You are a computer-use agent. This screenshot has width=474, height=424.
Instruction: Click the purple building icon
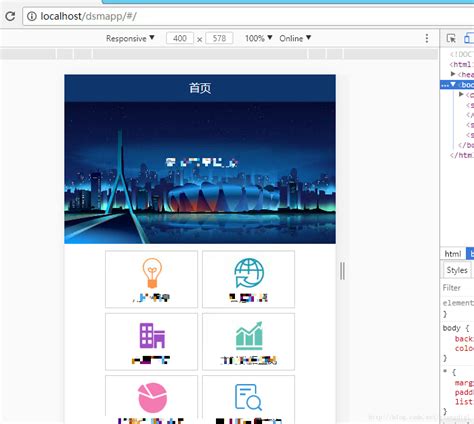(x=152, y=336)
